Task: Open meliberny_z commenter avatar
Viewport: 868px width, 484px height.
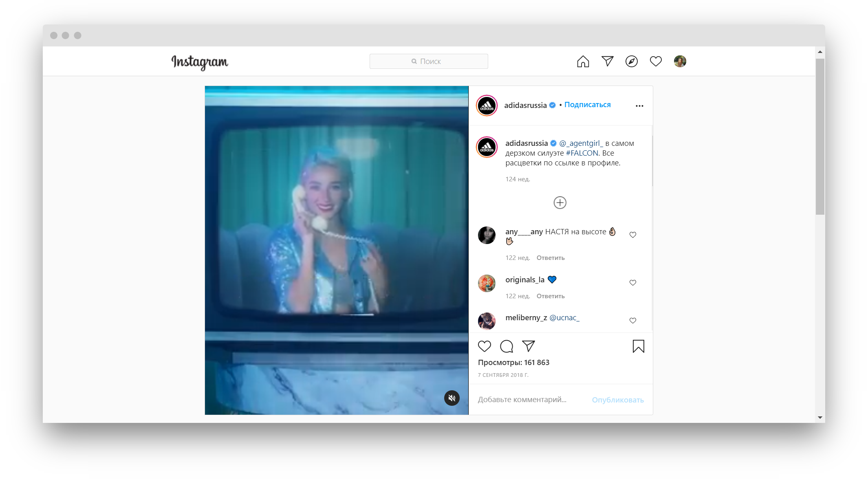Action: pyautogui.click(x=487, y=321)
